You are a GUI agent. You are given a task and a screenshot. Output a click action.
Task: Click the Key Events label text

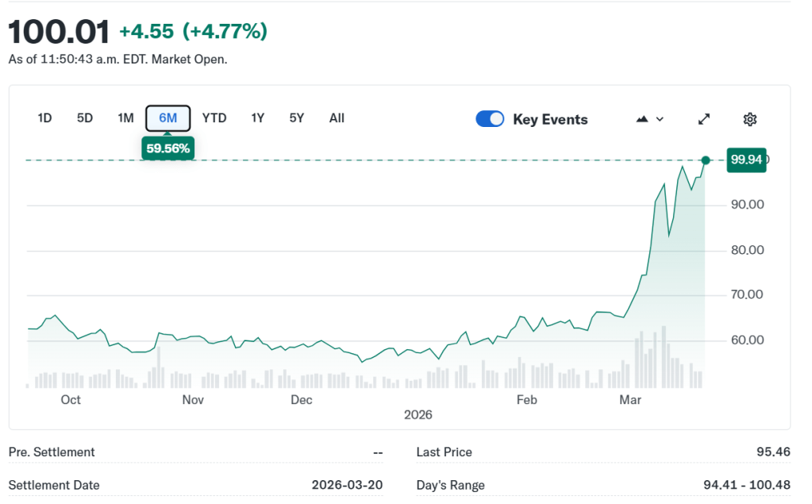click(550, 120)
